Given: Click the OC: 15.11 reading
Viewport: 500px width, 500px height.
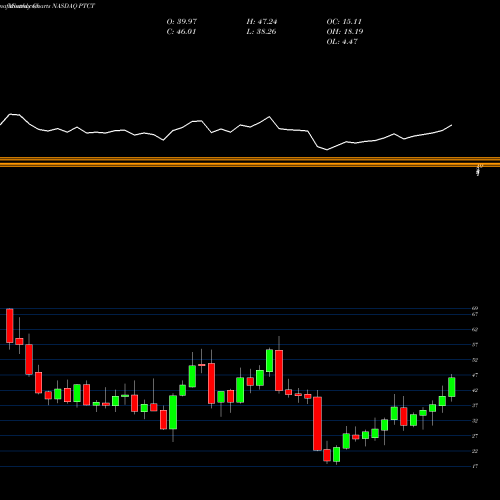Looking at the screenshot, I should click(x=344, y=22).
